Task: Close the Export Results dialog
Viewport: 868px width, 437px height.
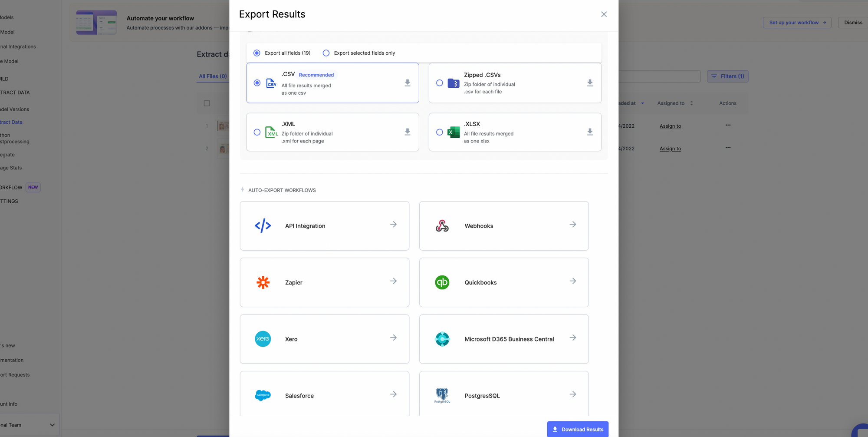Action: pyautogui.click(x=604, y=14)
